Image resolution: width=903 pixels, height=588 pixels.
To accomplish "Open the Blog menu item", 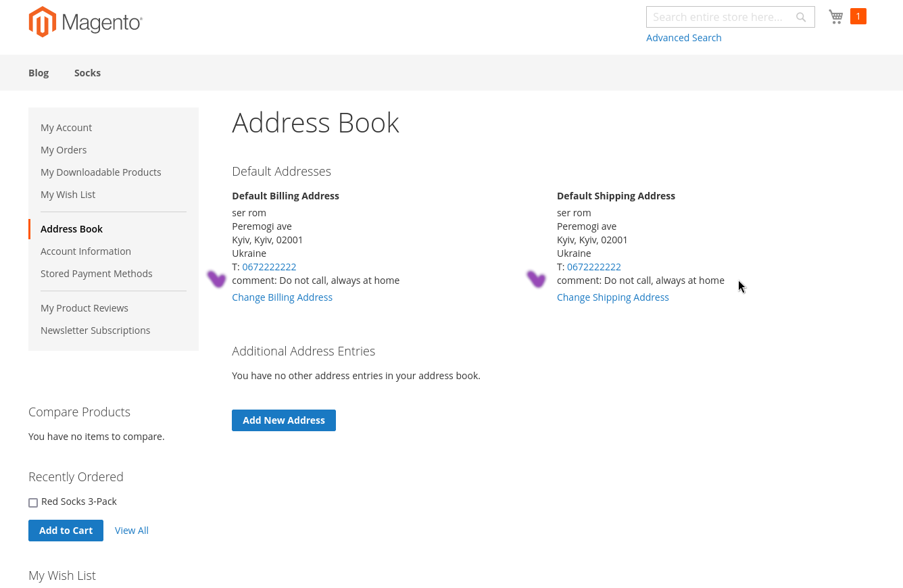I will [x=39, y=73].
